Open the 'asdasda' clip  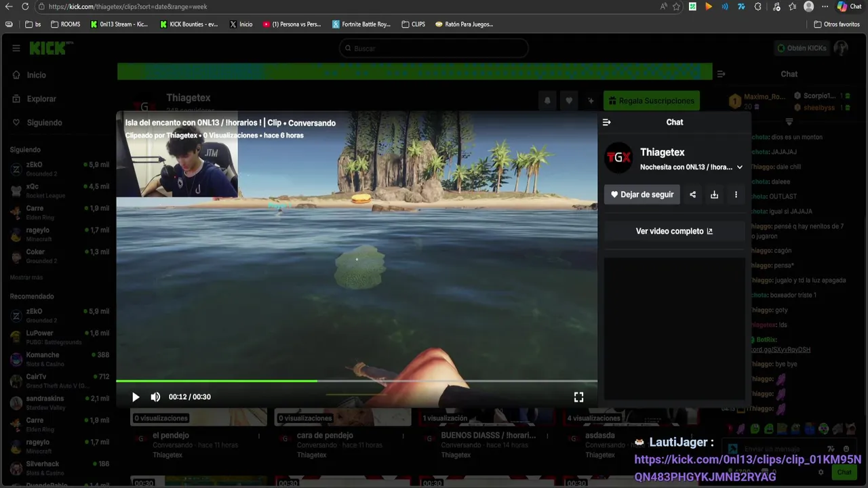click(x=600, y=436)
